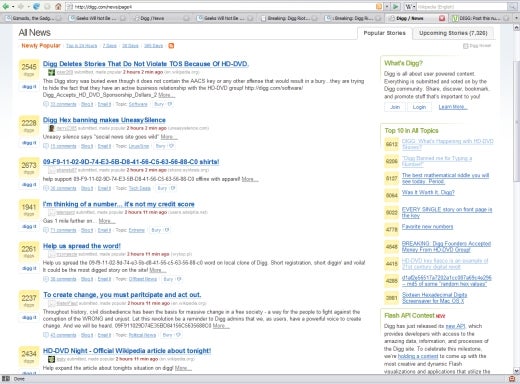Open 'new API' link in Flash API Contest

455,326
